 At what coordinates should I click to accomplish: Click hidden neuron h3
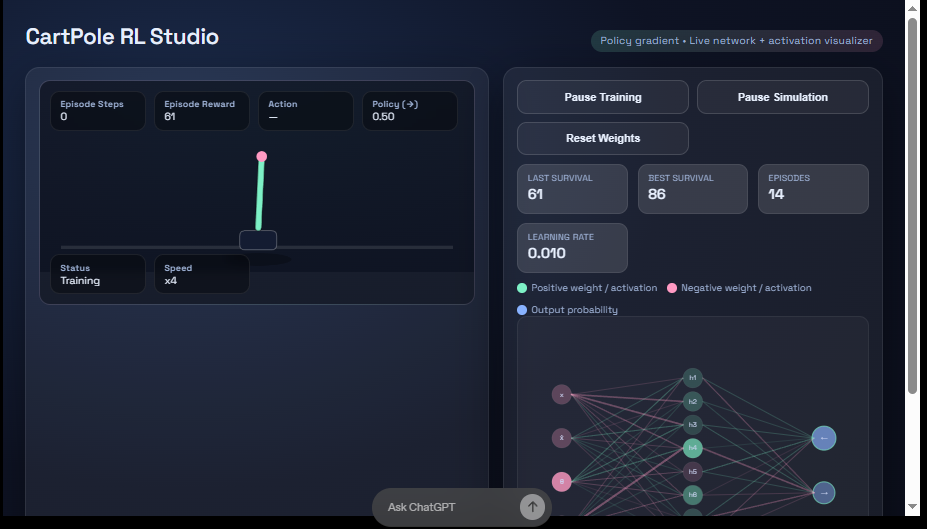(693, 424)
